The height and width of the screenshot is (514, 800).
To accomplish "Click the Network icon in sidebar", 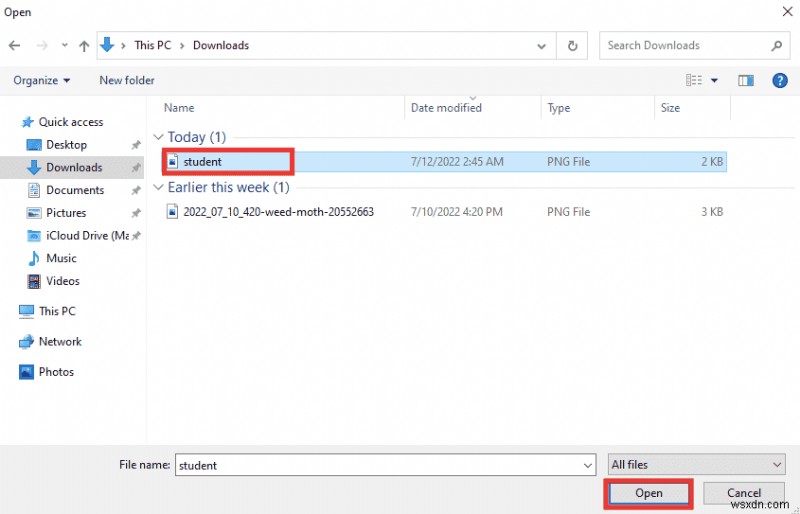I will tap(26, 341).
